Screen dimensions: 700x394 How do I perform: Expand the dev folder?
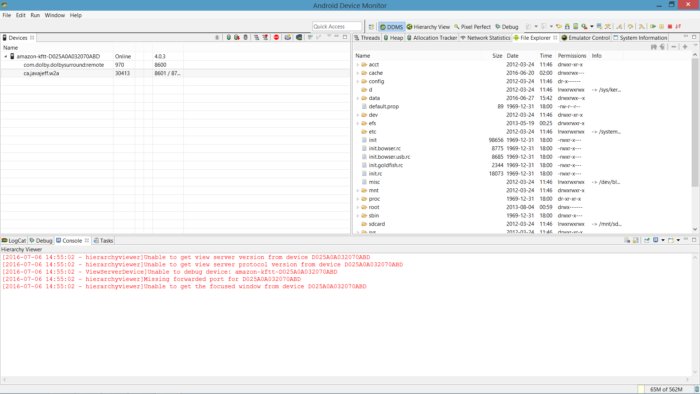coord(358,115)
